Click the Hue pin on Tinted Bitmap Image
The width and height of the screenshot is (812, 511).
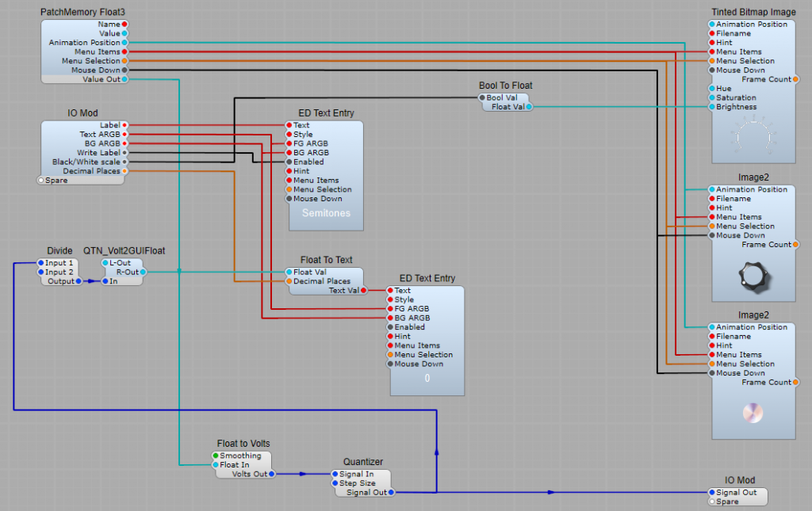[711, 89]
